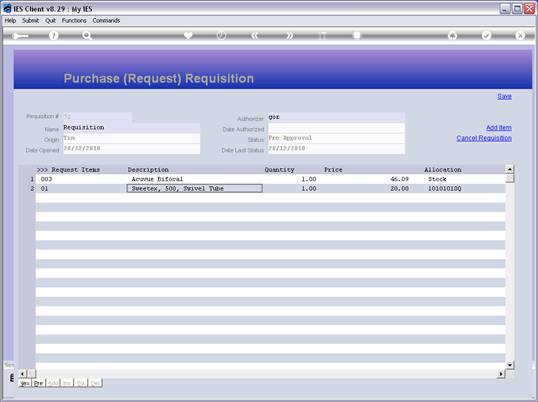Click the Pre button below item list
The height and width of the screenshot is (402, 538).
coord(39,383)
